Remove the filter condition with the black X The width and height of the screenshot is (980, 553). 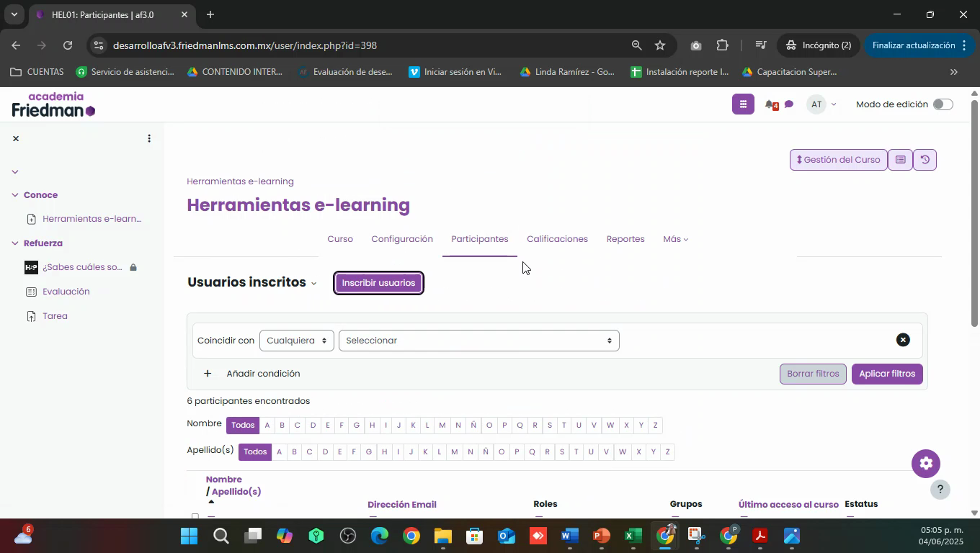click(903, 340)
